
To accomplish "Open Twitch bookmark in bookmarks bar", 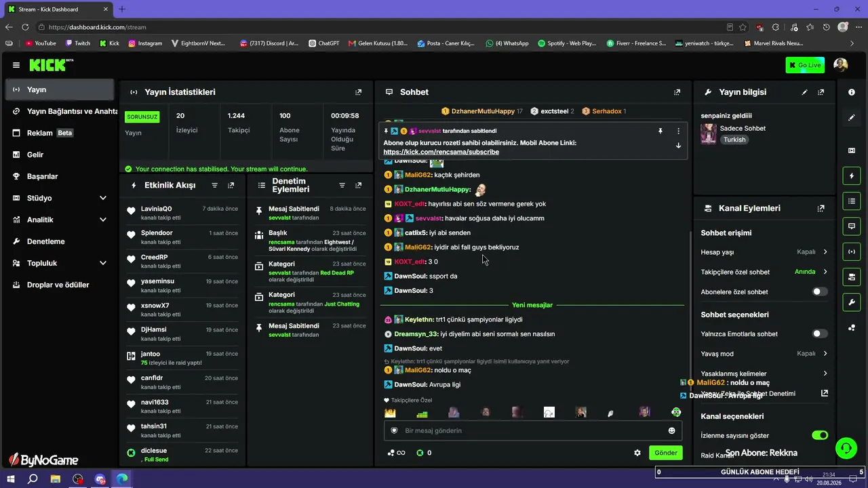I will [x=77, y=43].
